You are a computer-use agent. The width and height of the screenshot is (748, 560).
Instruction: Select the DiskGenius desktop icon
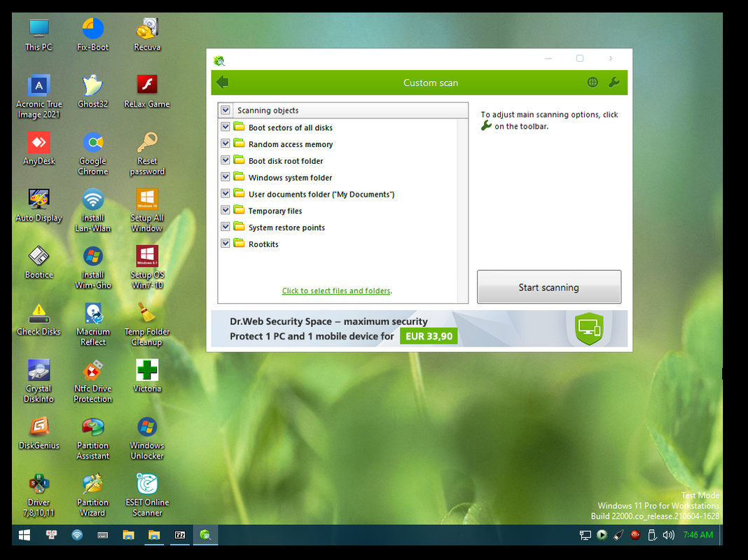pos(39,433)
